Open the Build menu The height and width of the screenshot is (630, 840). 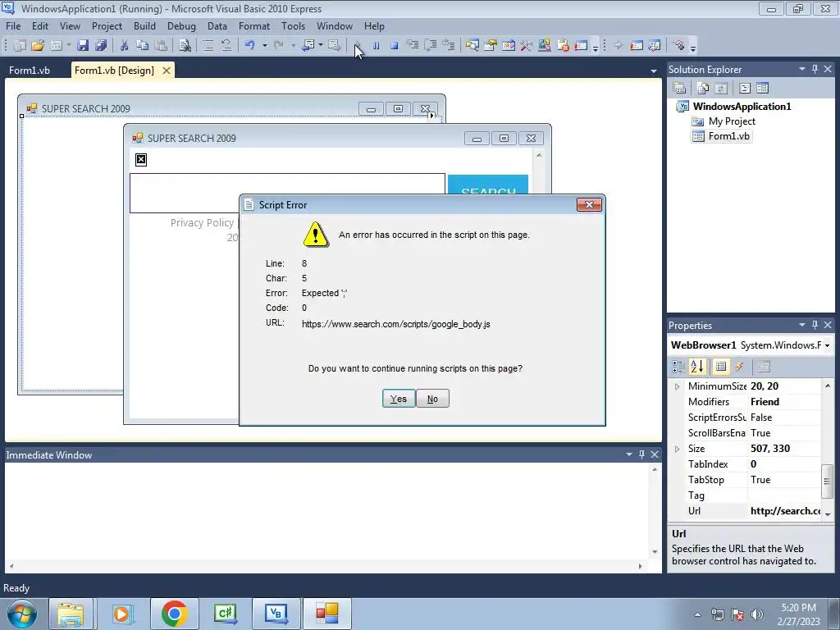click(144, 25)
